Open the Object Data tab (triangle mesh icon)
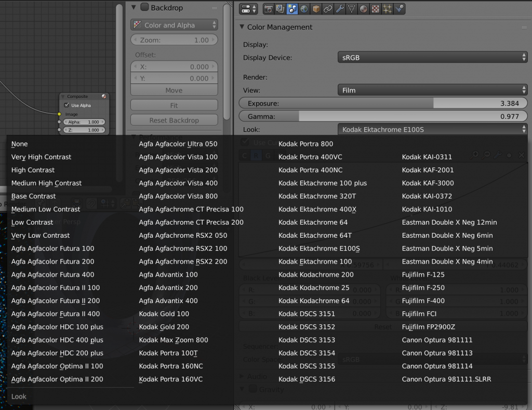Image resolution: width=532 pixels, height=410 pixels. click(x=352, y=9)
